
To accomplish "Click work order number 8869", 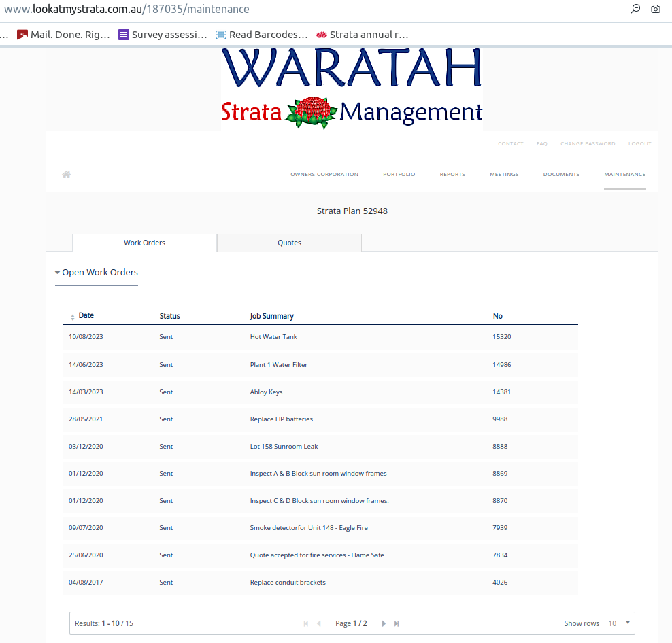I will (x=500, y=474).
